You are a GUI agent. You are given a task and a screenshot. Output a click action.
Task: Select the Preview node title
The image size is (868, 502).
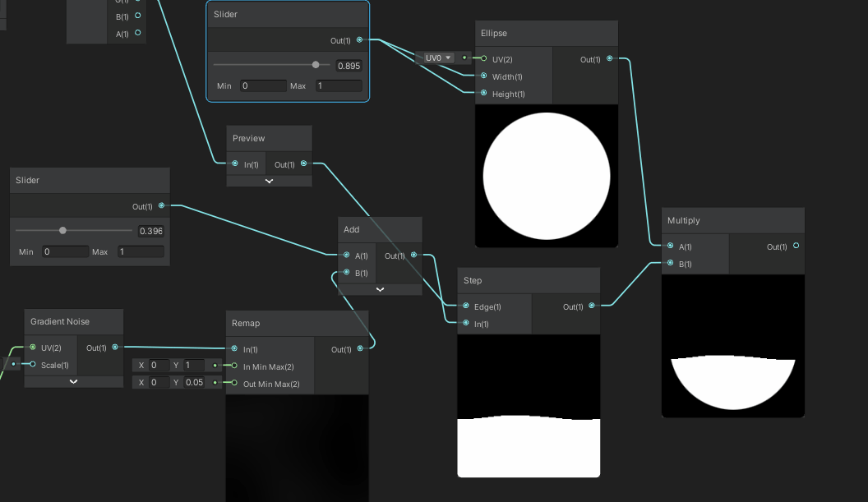[248, 138]
